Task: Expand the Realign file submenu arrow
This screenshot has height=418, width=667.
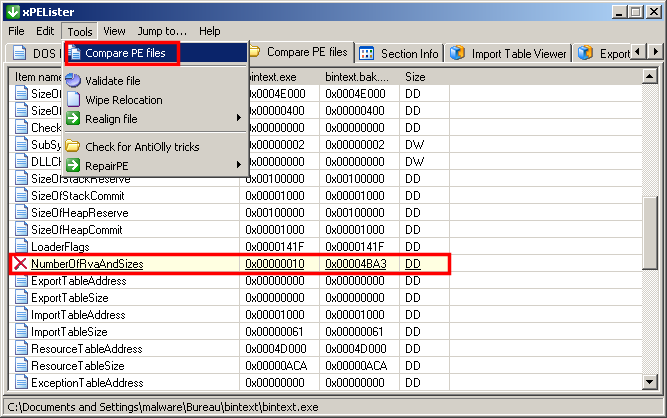Action: [x=238, y=119]
